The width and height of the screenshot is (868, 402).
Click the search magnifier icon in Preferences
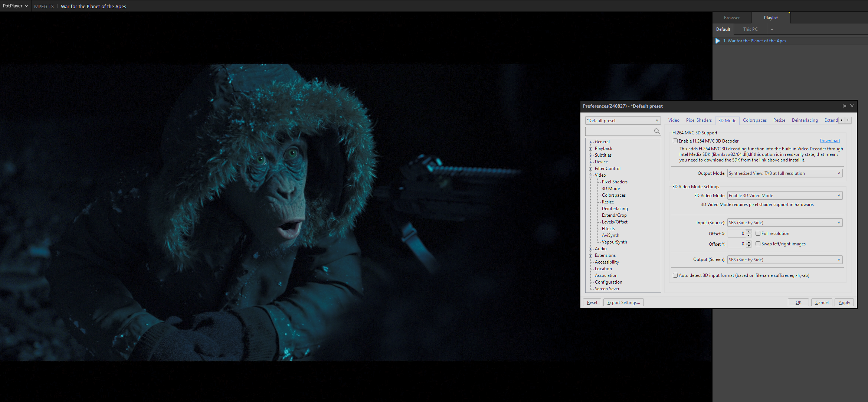click(x=656, y=131)
